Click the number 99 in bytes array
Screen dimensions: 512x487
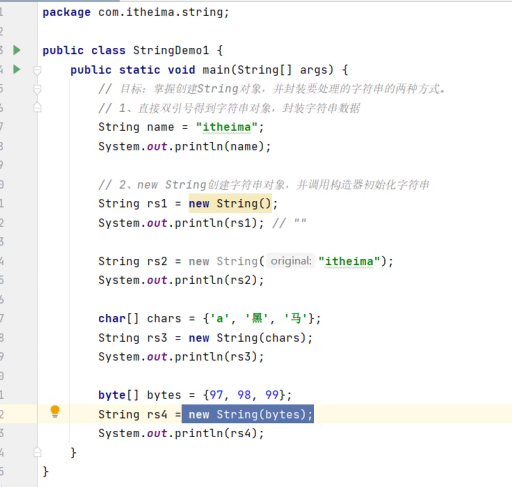(x=272, y=395)
